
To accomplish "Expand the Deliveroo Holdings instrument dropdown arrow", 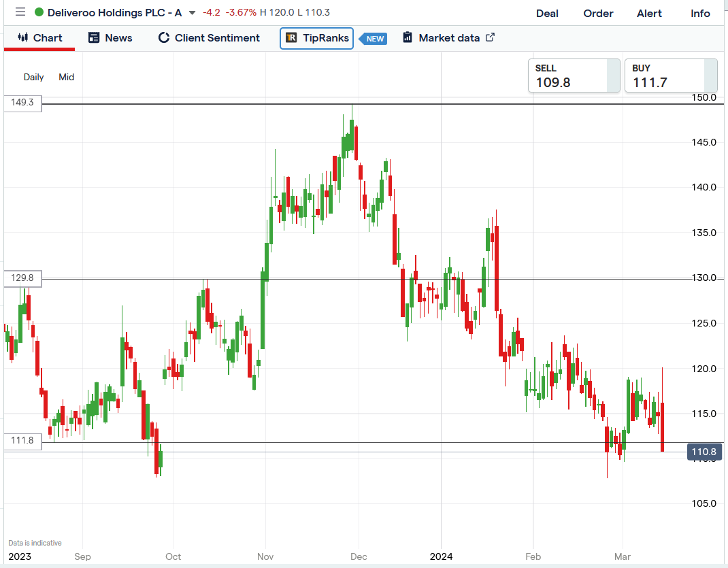I will point(192,13).
